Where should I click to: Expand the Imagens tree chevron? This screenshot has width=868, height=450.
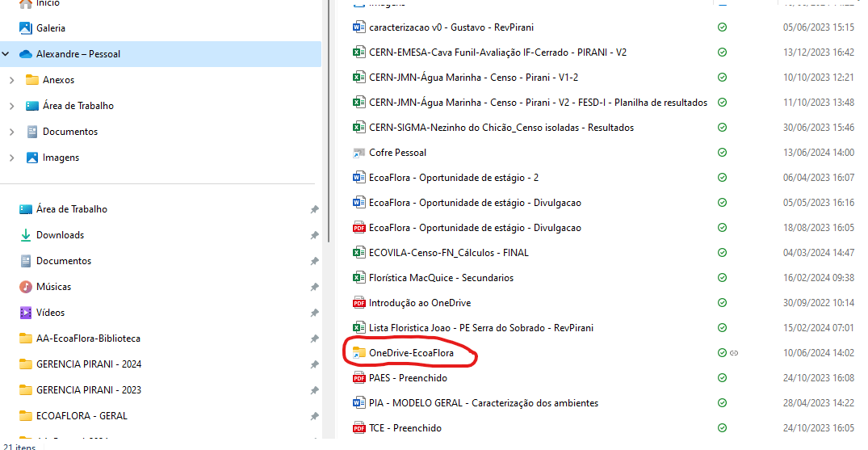(x=11, y=158)
